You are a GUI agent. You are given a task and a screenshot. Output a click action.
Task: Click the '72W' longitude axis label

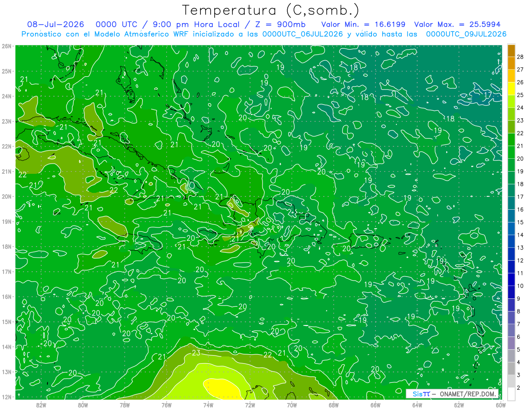coord(250,404)
